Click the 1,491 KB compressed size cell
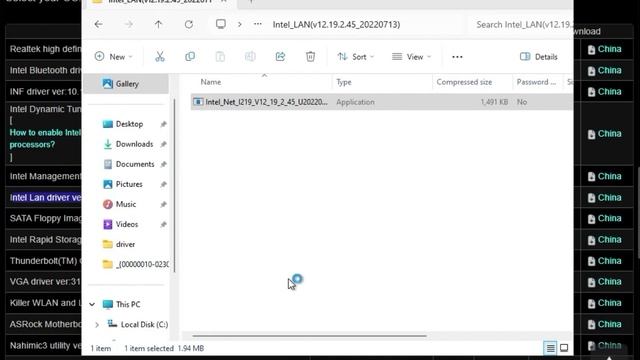The width and height of the screenshot is (640, 360). (494, 102)
